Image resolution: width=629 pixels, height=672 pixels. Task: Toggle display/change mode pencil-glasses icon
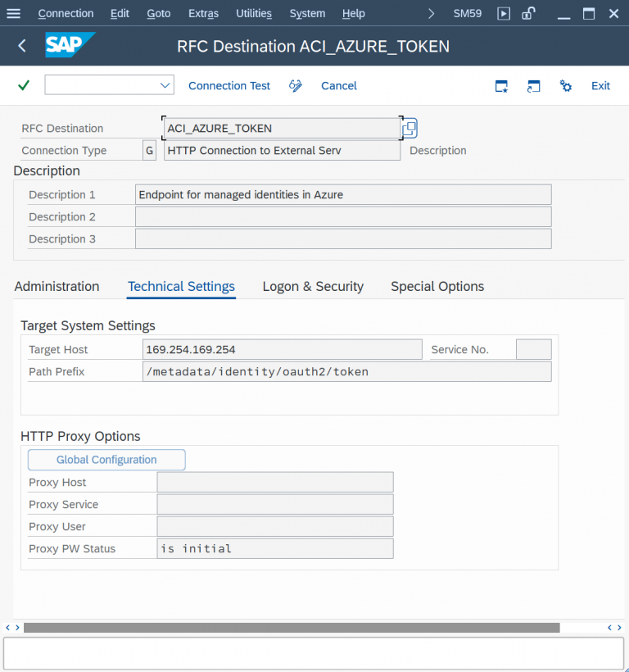point(296,86)
